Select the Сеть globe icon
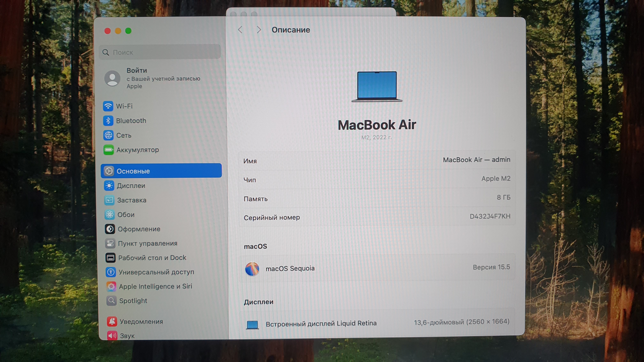 [x=108, y=135]
